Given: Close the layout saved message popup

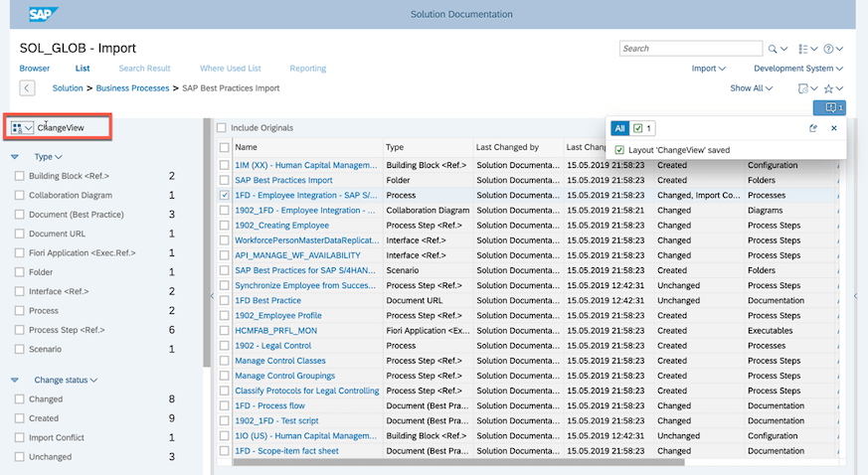Looking at the screenshot, I should coord(833,128).
